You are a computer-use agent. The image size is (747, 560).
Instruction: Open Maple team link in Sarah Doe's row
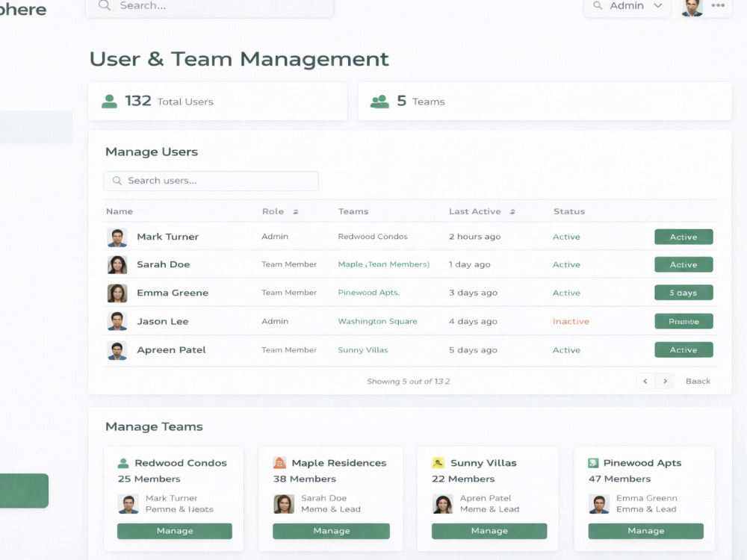click(383, 264)
